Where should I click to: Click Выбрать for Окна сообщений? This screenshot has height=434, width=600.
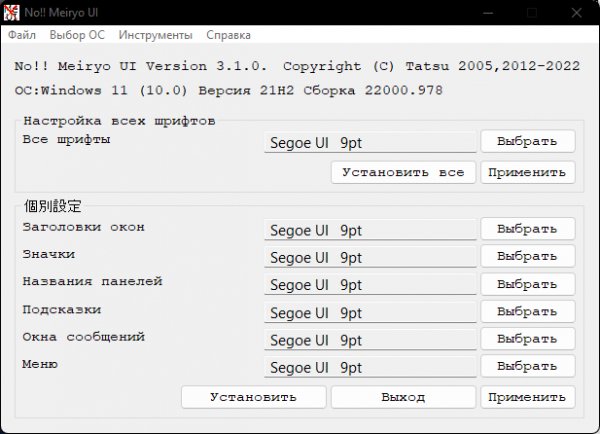pos(528,339)
